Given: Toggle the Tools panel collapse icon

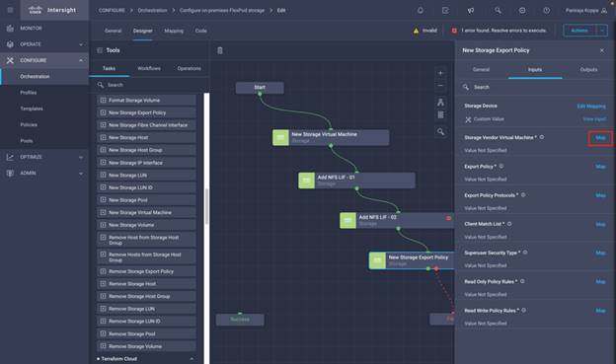Looking at the screenshot, I should tap(100, 50).
